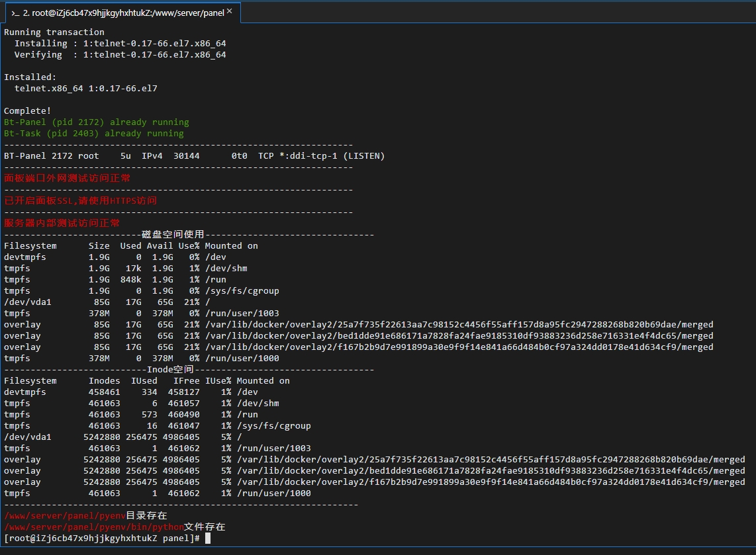The width and height of the screenshot is (756, 555).
Task: Click the 'Inodes' column header
Action: click(104, 380)
